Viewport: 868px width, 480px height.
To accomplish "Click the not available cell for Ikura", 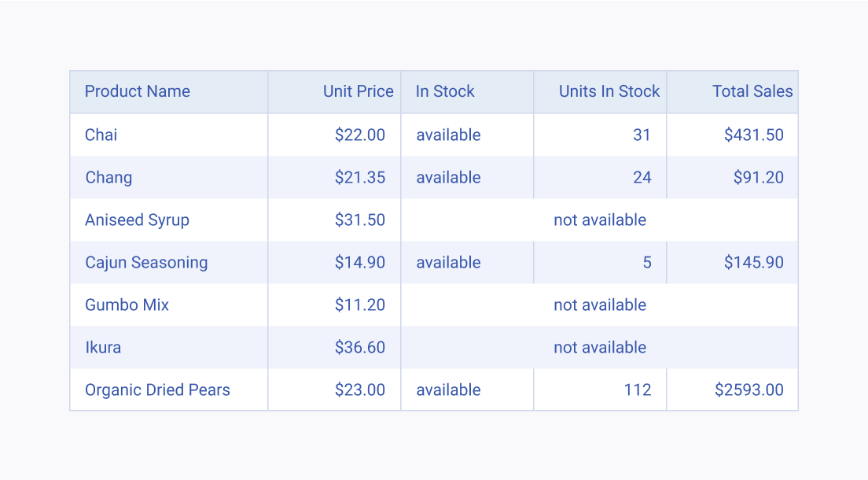I will (x=600, y=348).
